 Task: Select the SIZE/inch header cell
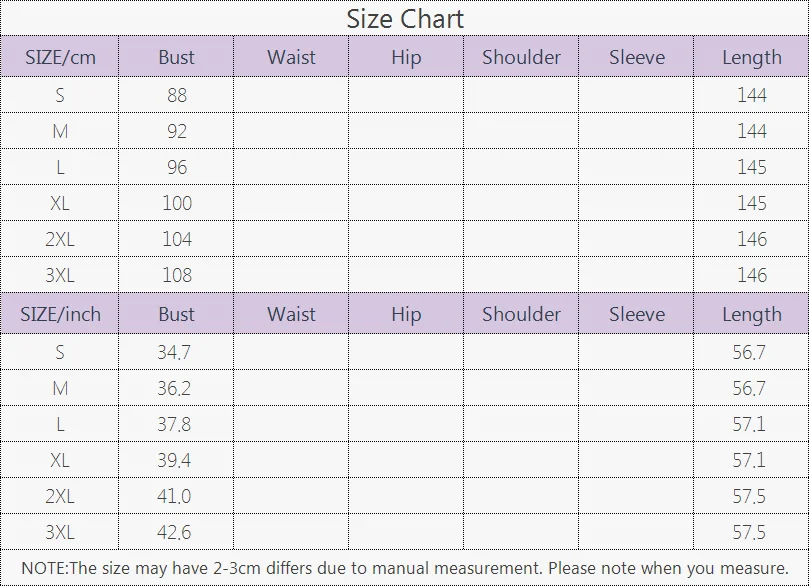60,314
